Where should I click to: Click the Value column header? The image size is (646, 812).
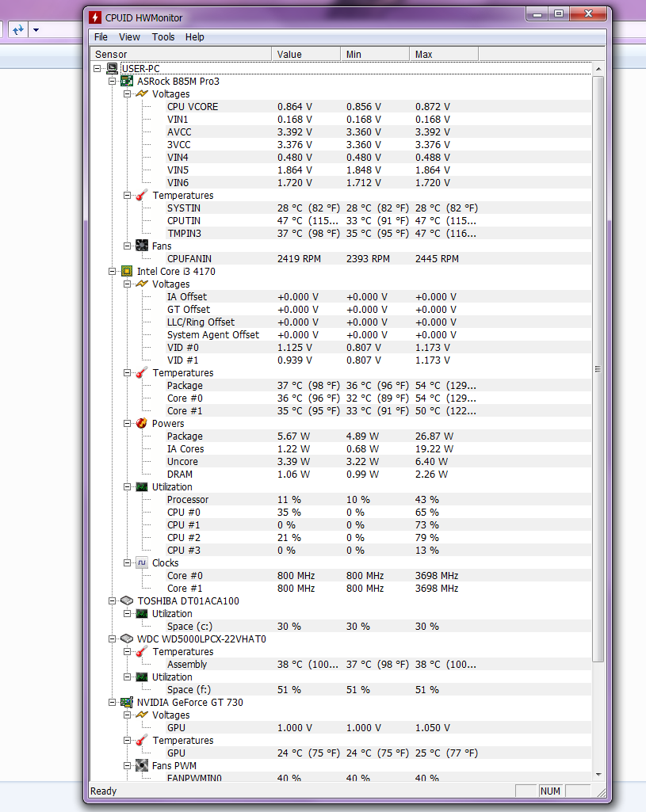[x=306, y=55]
